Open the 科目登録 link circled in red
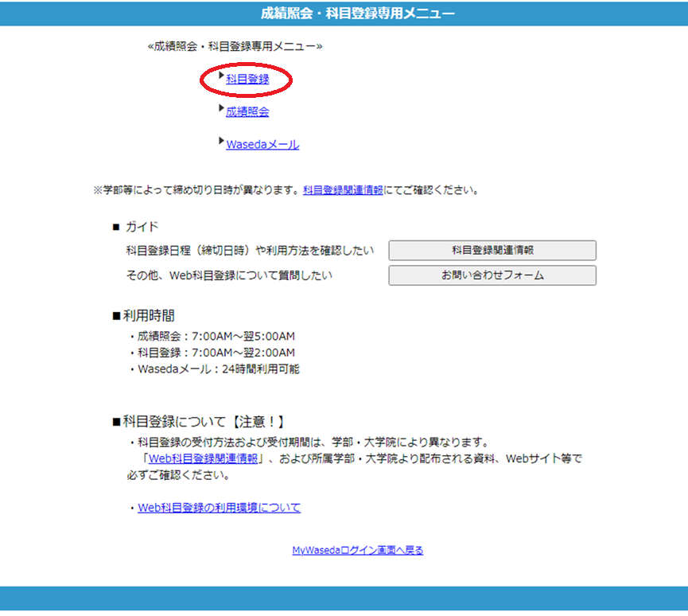 pos(247,80)
